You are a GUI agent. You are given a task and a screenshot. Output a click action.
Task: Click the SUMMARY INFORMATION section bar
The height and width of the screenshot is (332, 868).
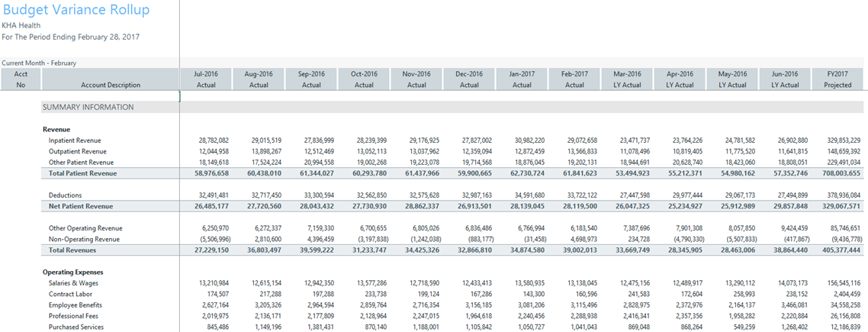pyautogui.click(x=88, y=108)
